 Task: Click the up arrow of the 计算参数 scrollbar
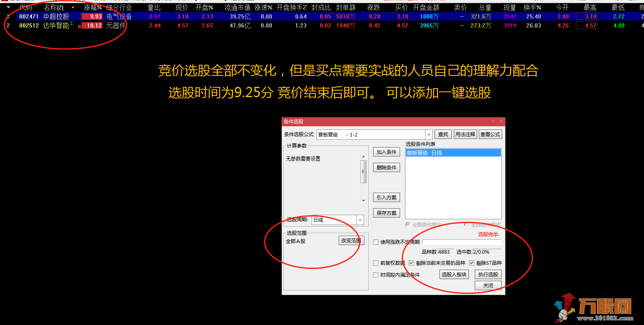363,156
